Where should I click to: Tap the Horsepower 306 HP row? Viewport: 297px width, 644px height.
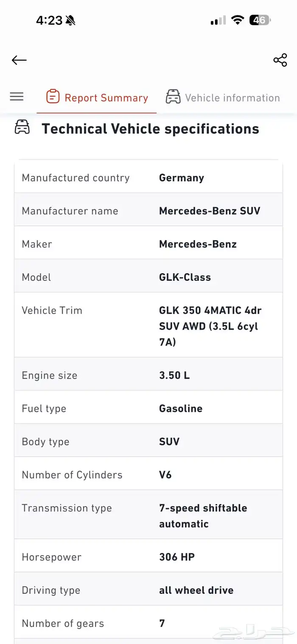pyautogui.click(x=148, y=557)
